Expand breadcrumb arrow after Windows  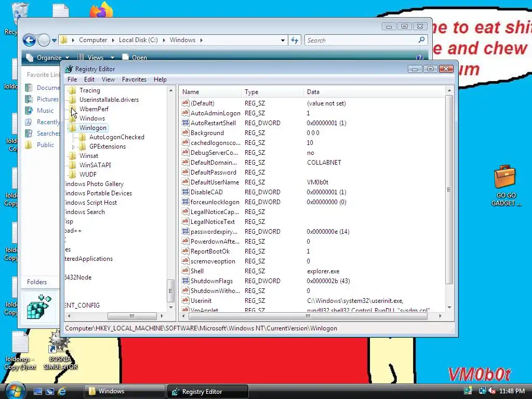pyautogui.click(x=201, y=40)
